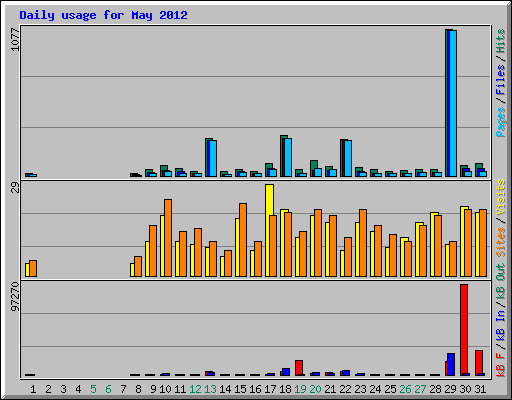Click the cyan 'Pages' legend label
Image resolution: width=512 pixels, height=400 pixels.
pyautogui.click(x=500, y=122)
